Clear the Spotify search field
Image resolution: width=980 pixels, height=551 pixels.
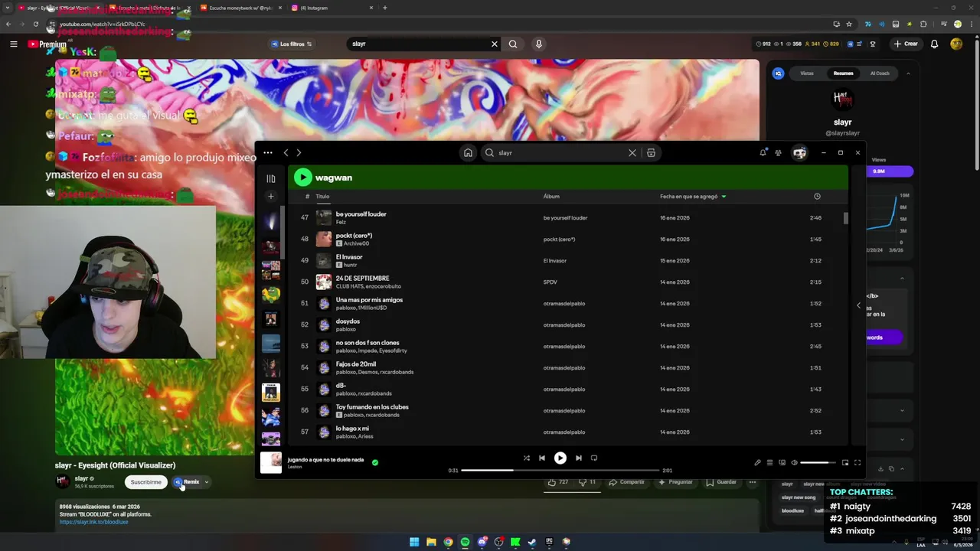click(632, 153)
